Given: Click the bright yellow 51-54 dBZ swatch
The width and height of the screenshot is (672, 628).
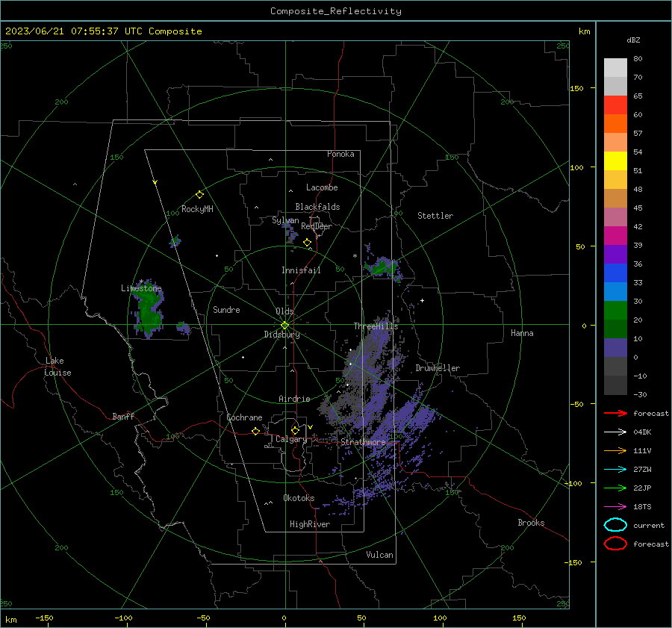Looking at the screenshot, I should [615, 161].
